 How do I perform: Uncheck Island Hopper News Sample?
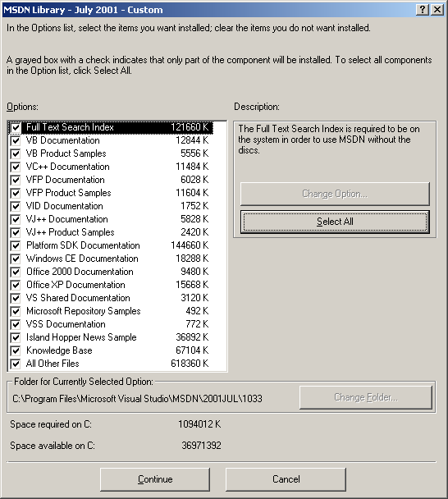[16, 337]
